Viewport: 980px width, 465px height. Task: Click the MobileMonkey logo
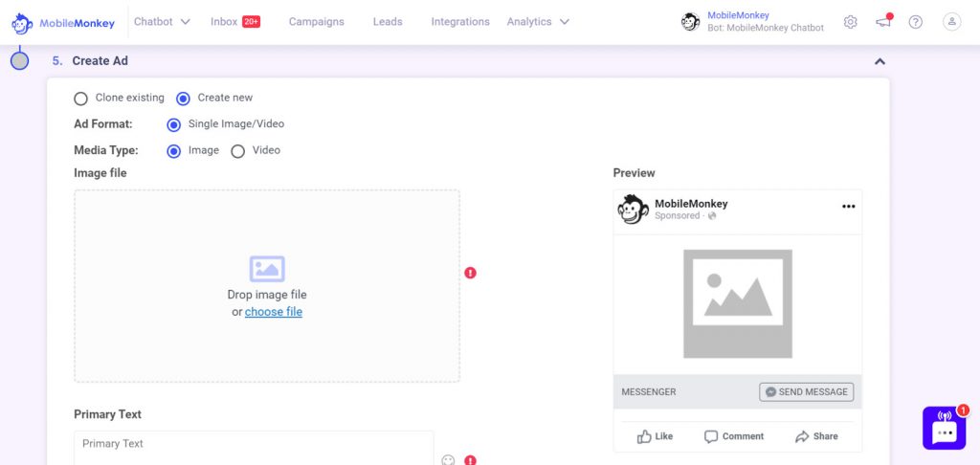click(x=63, y=23)
